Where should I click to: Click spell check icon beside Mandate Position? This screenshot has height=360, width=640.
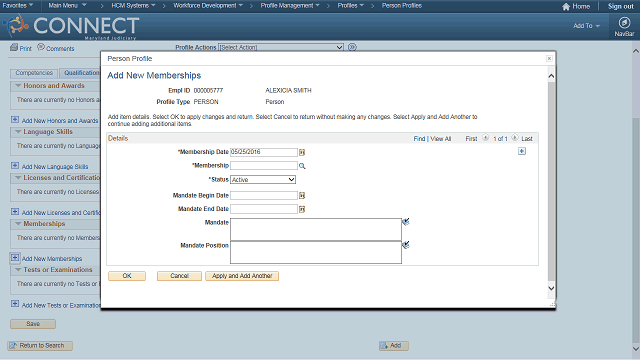click(x=406, y=245)
